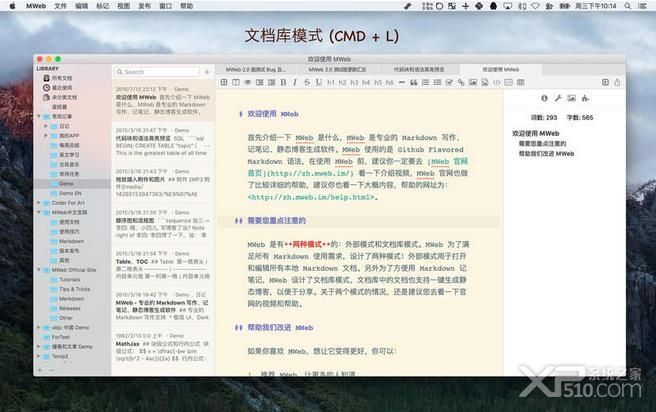Open the MWeb application menu
The width and height of the screenshot is (656, 412).
(x=36, y=6)
